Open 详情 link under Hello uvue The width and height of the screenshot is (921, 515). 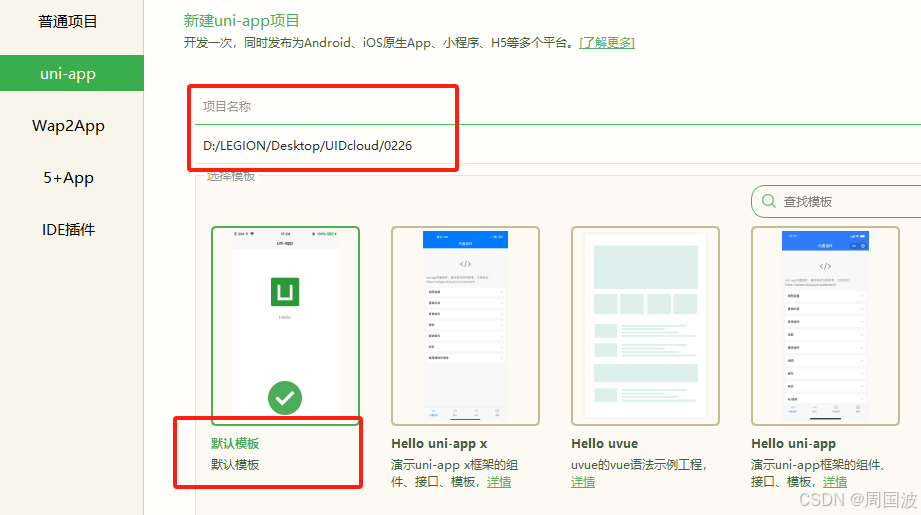[583, 482]
